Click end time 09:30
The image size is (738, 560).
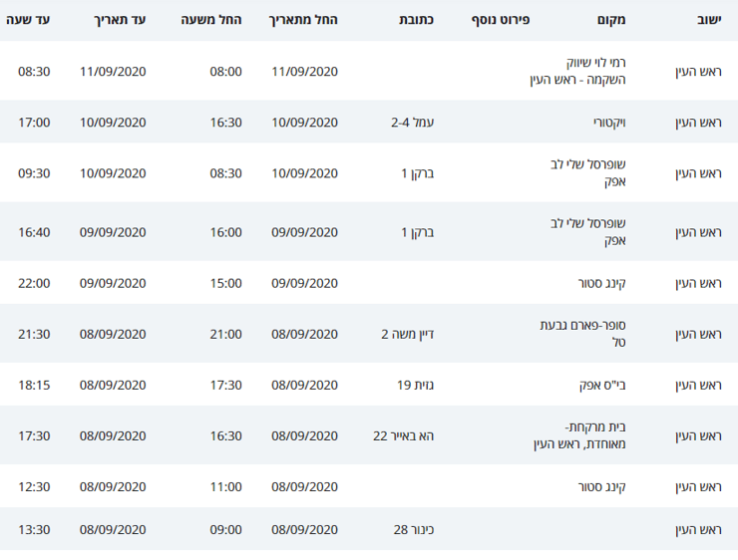click(34, 173)
